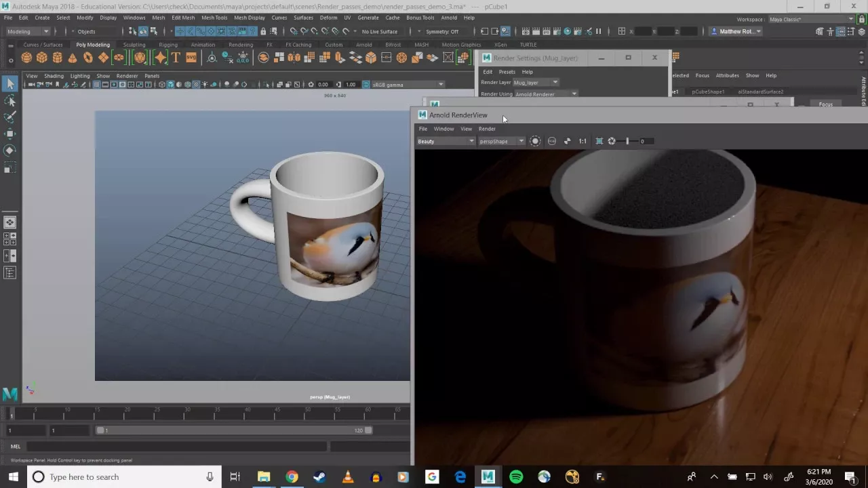Switch to the Rigging shelf tab
Image resolution: width=868 pixels, height=488 pixels.
pos(168,45)
